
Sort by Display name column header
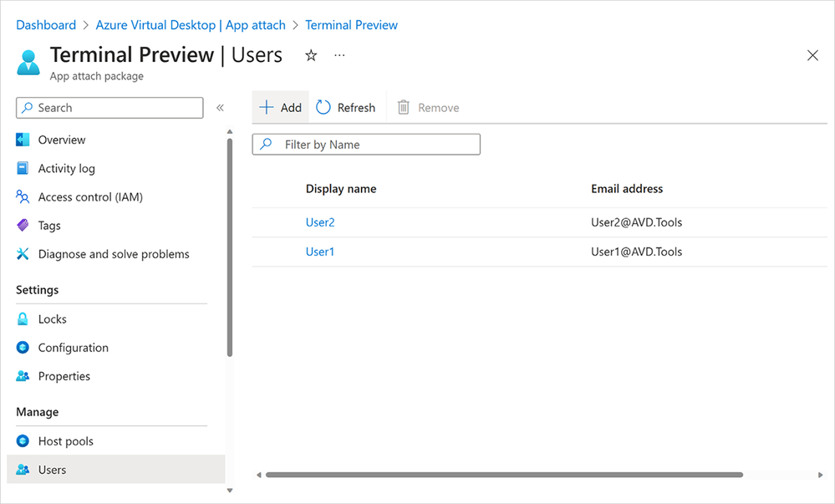click(341, 189)
